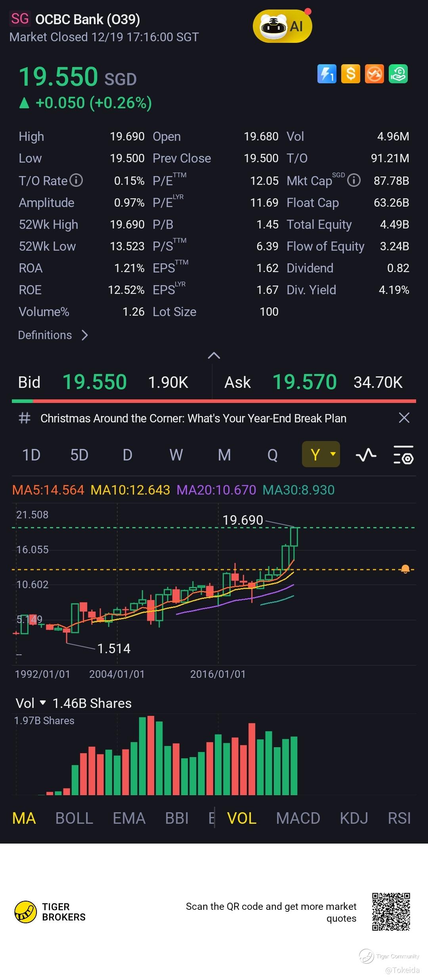Tap the SG market badge
Image resolution: width=428 pixels, height=980 pixels.
(x=20, y=19)
